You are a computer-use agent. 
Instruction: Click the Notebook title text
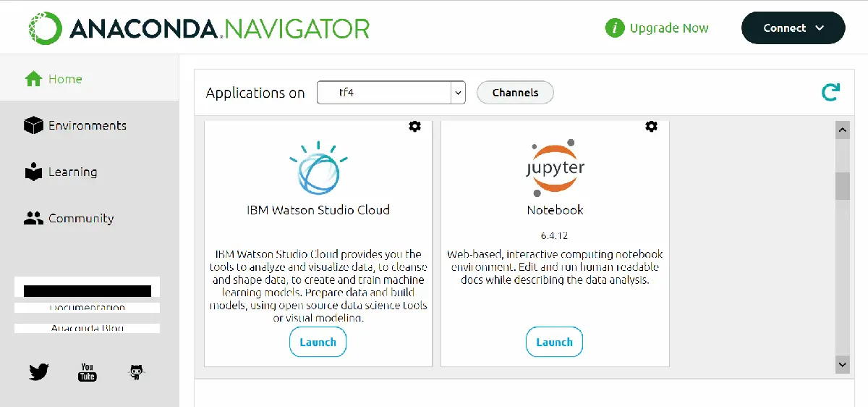555,210
